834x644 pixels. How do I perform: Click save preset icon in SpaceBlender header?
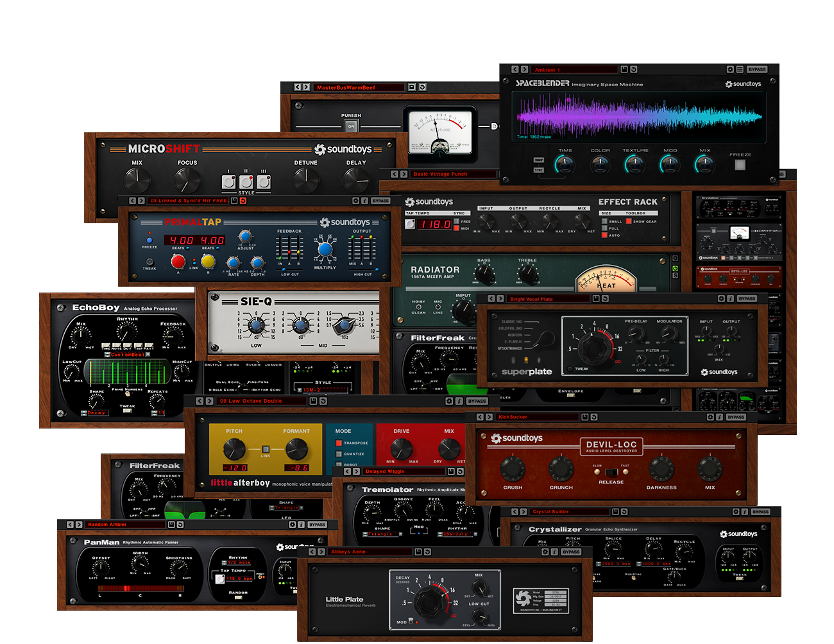point(623,69)
